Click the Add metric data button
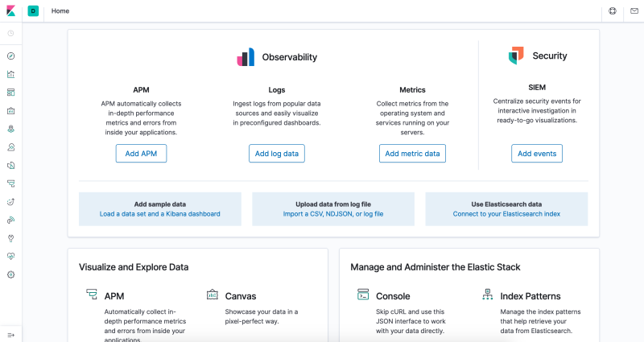The height and width of the screenshot is (342, 644). pos(412,154)
